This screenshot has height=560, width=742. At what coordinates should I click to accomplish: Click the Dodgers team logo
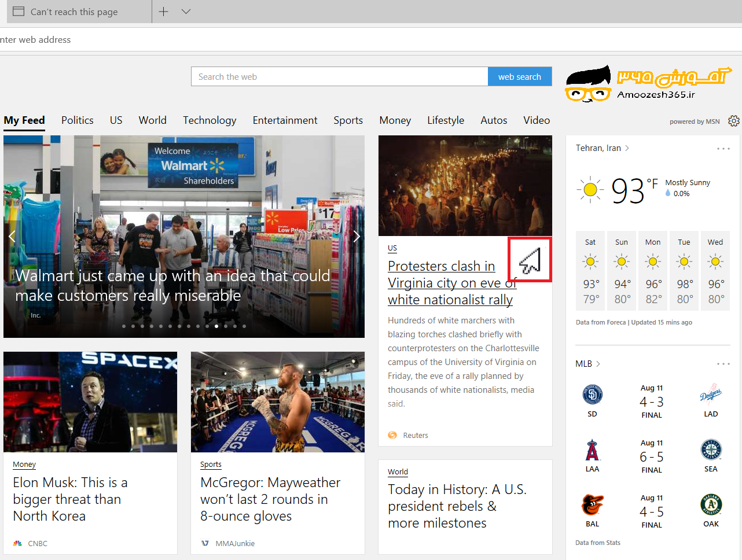pos(711,395)
